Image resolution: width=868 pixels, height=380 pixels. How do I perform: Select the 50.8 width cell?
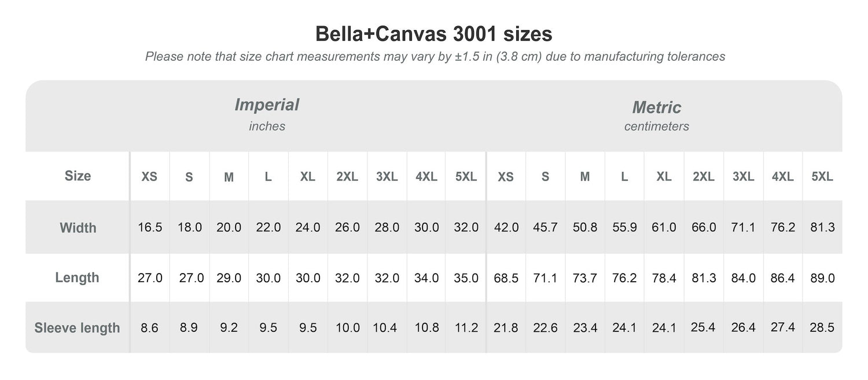[585, 228]
